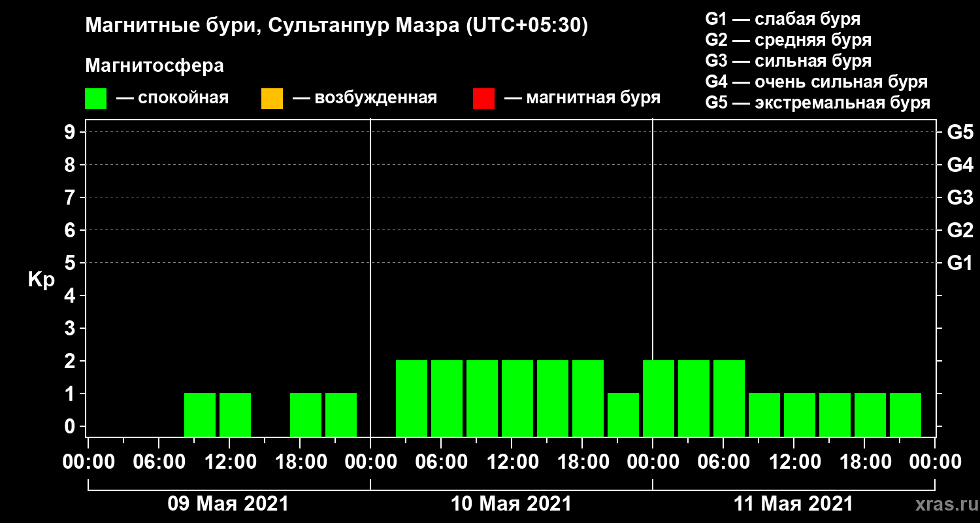980x523 pixels.
Task: Select the '— возбужденная' legend label
Action: [x=365, y=98]
